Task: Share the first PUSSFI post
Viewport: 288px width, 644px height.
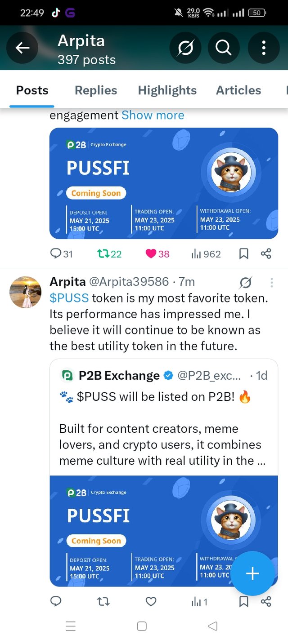Action: pos(266,254)
